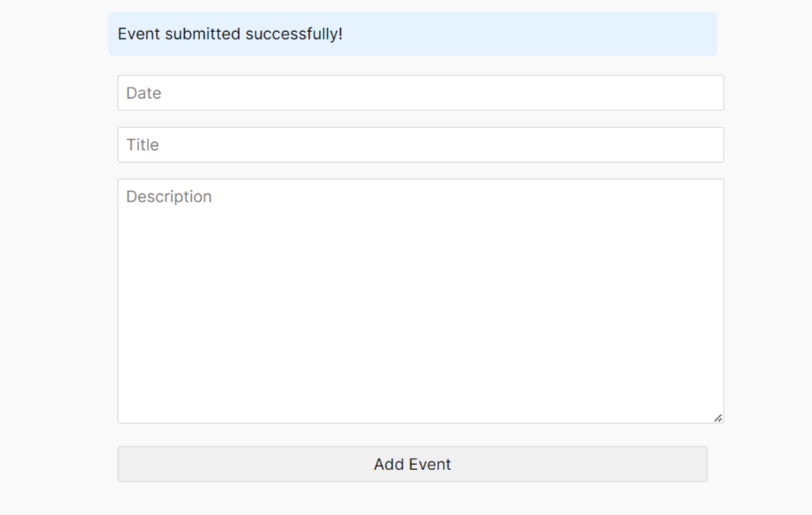Screen dimensions: 812x515
Task: Click the textarea resize handle icon
Action: click(x=718, y=418)
